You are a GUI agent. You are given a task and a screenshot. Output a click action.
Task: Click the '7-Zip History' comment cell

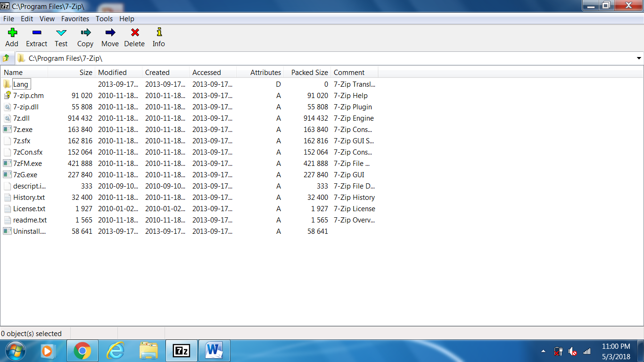click(355, 197)
